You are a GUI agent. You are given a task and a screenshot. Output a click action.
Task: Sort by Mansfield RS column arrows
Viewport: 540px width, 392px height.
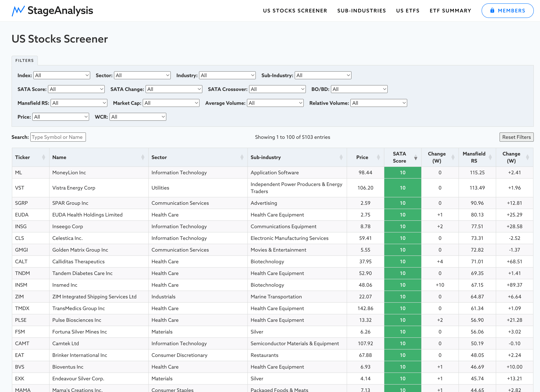pyautogui.click(x=490, y=157)
